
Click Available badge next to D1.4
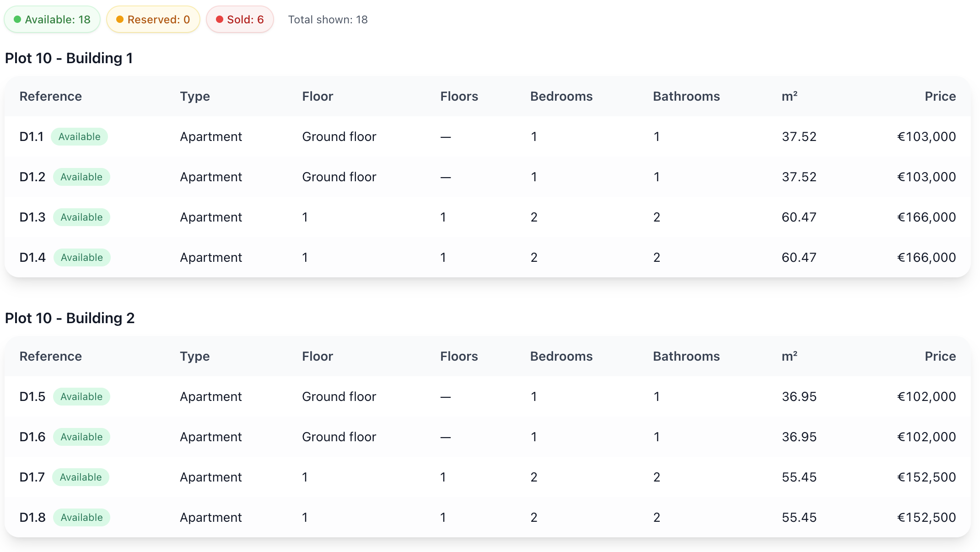[82, 258]
